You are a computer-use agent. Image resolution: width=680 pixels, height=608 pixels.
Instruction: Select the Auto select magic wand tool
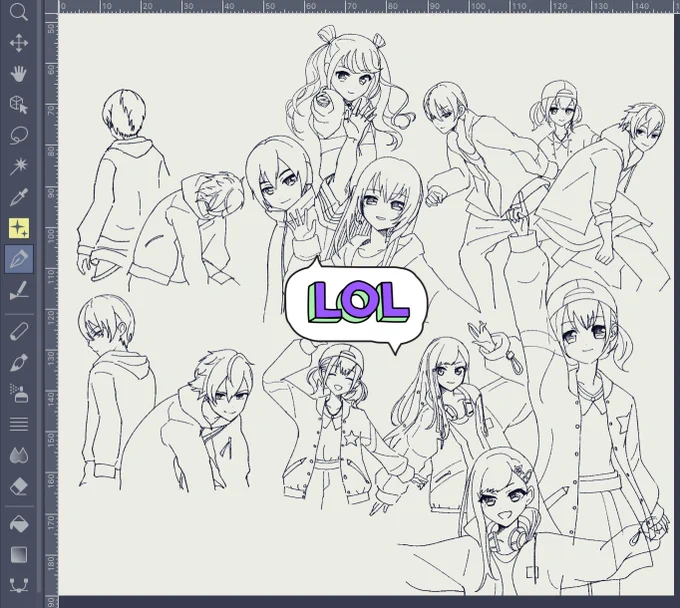pyautogui.click(x=19, y=166)
